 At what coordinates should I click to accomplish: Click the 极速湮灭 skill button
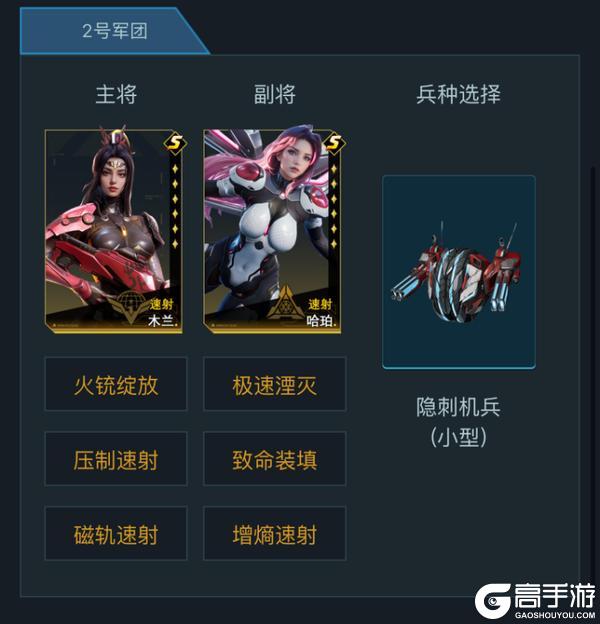(x=275, y=384)
